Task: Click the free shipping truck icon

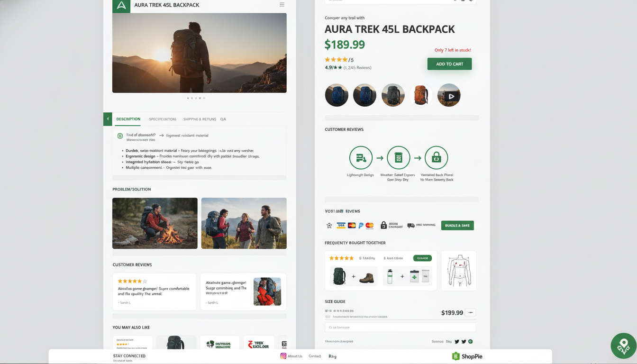Action: pos(410,225)
